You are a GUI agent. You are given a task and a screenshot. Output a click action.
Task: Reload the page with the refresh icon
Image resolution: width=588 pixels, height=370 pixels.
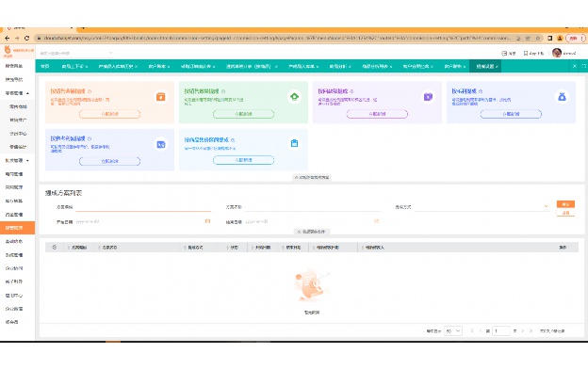(26, 38)
